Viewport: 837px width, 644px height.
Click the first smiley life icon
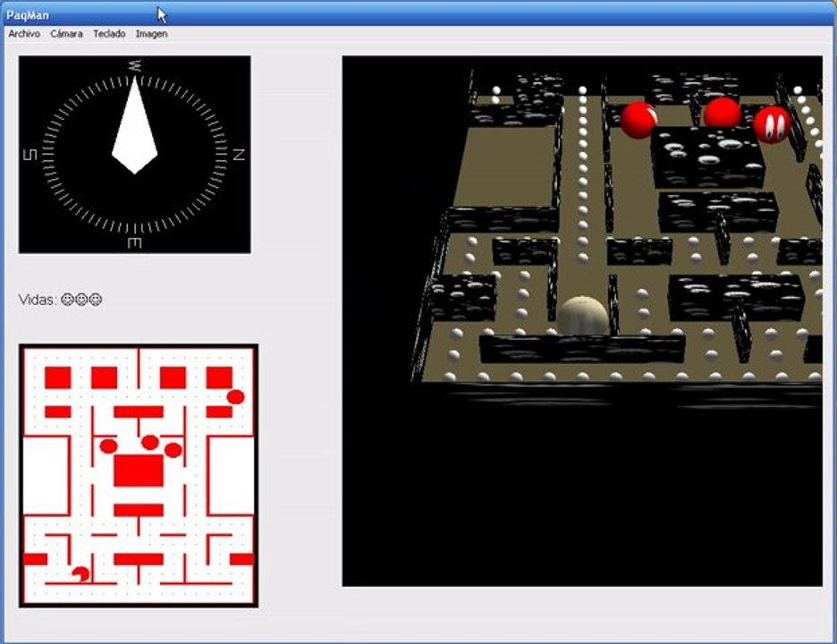pyautogui.click(x=67, y=300)
